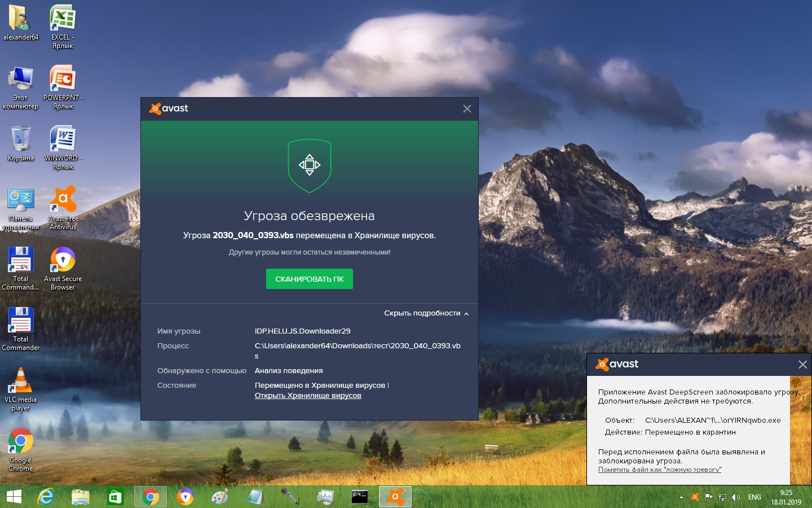Screen dimensions: 812x508
Task: Open Paint from the taskbar
Action: pos(220,497)
